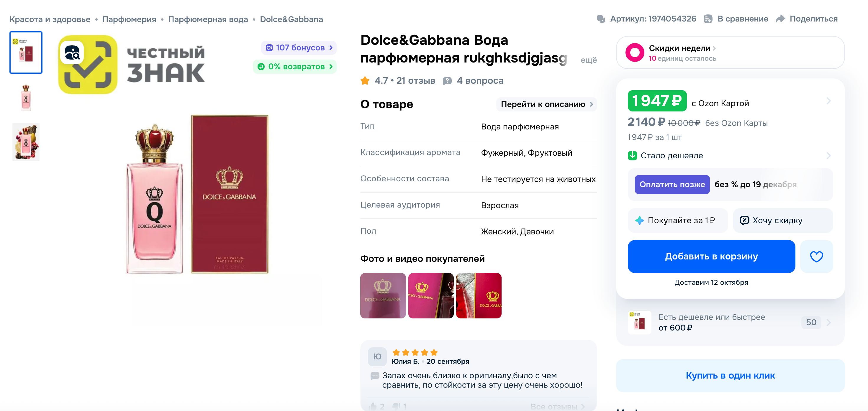Click the orange rating star icon
Screen dimensions: 868x411
tap(365, 81)
